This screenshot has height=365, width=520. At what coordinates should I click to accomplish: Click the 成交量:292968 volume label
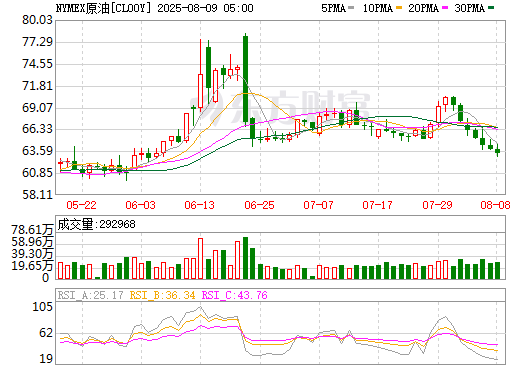click(96, 224)
